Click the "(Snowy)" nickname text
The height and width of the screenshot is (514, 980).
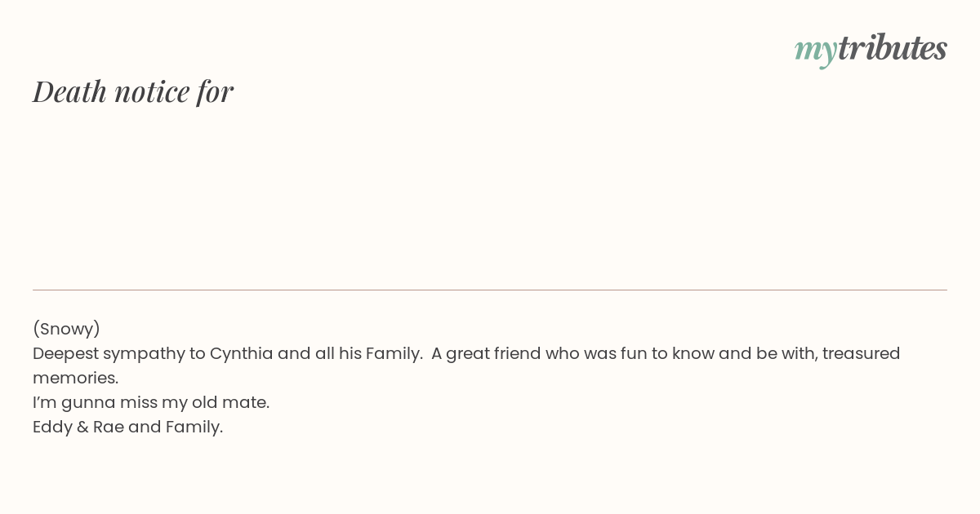click(x=66, y=329)
